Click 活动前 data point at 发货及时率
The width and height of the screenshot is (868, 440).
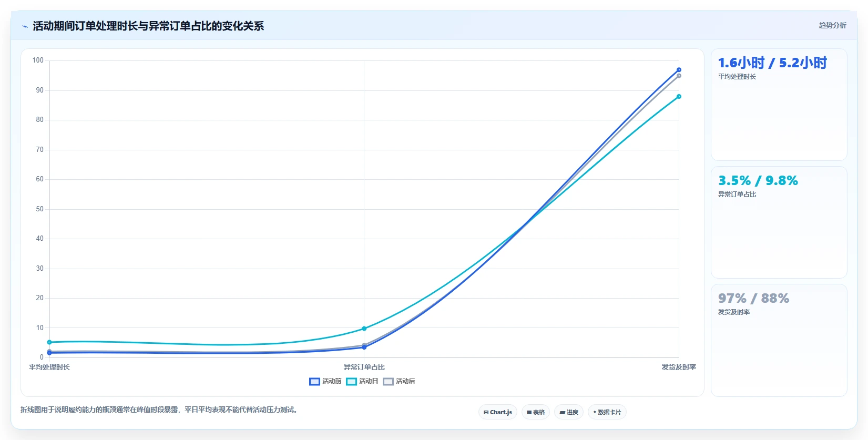(x=679, y=70)
